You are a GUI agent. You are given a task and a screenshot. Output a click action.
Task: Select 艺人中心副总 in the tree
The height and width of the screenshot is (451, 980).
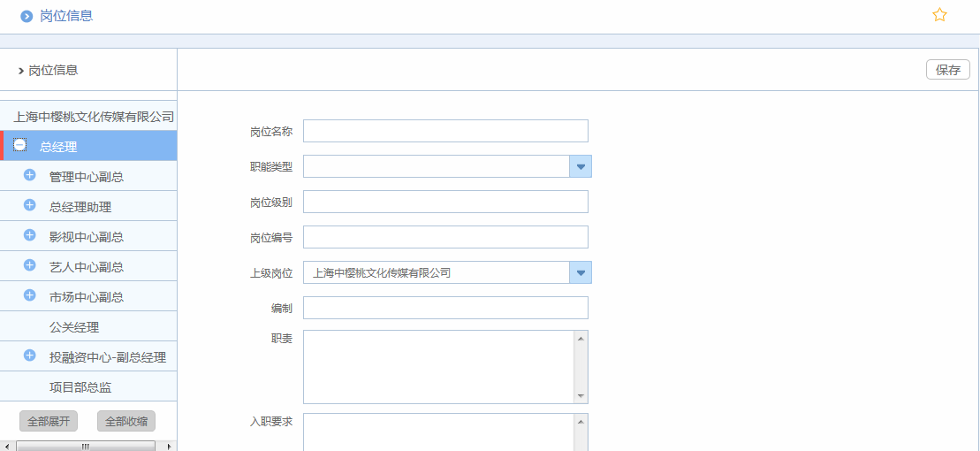point(87,267)
